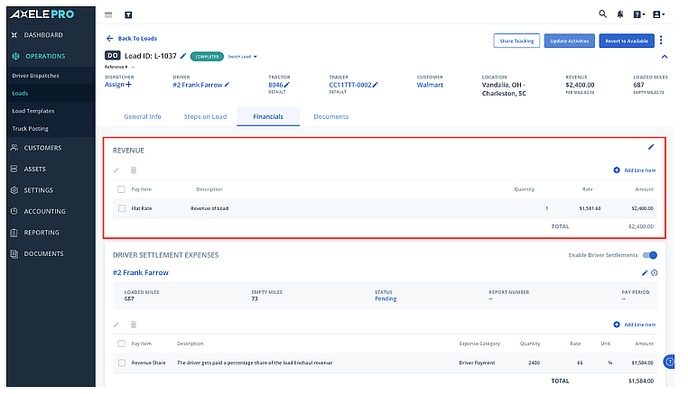
Task: Click the hamburger menu icon in header
Action: (x=108, y=15)
